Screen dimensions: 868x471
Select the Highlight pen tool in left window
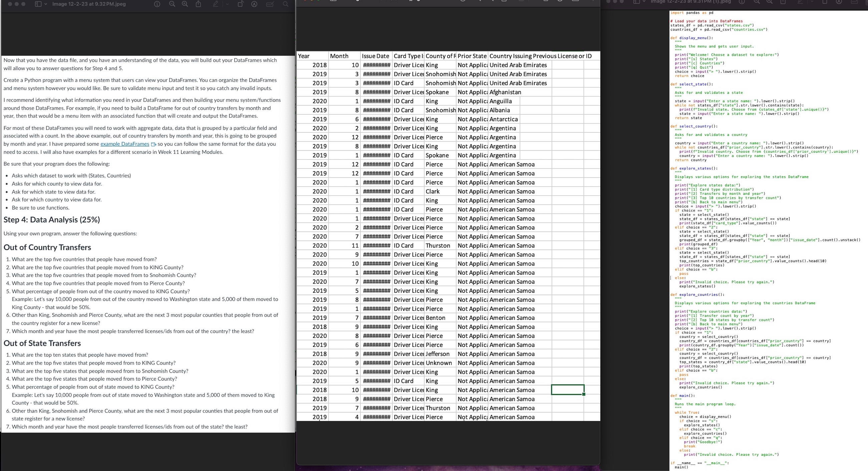216,4
